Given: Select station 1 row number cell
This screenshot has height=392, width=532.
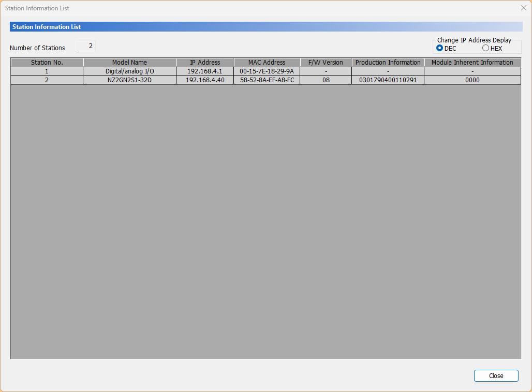Looking at the screenshot, I should 47,71.
